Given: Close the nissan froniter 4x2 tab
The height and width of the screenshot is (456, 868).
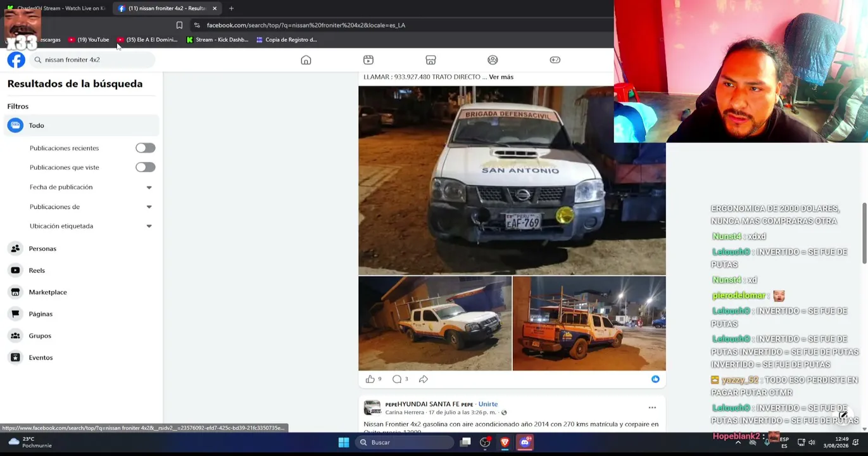Looking at the screenshot, I should point(215,8).
